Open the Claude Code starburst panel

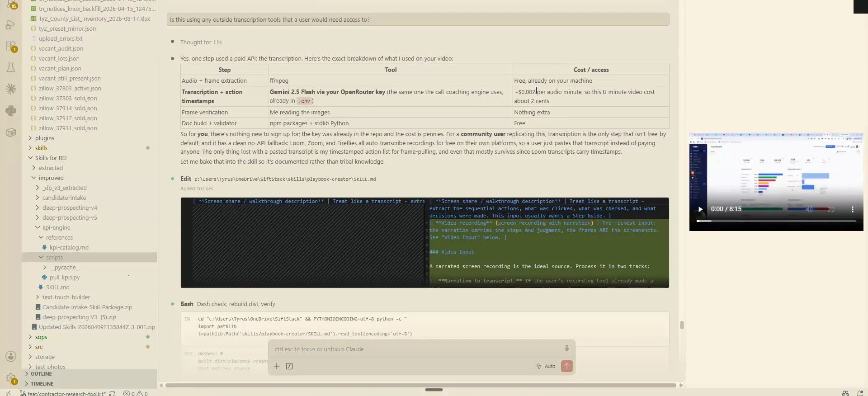pos(11,89)
